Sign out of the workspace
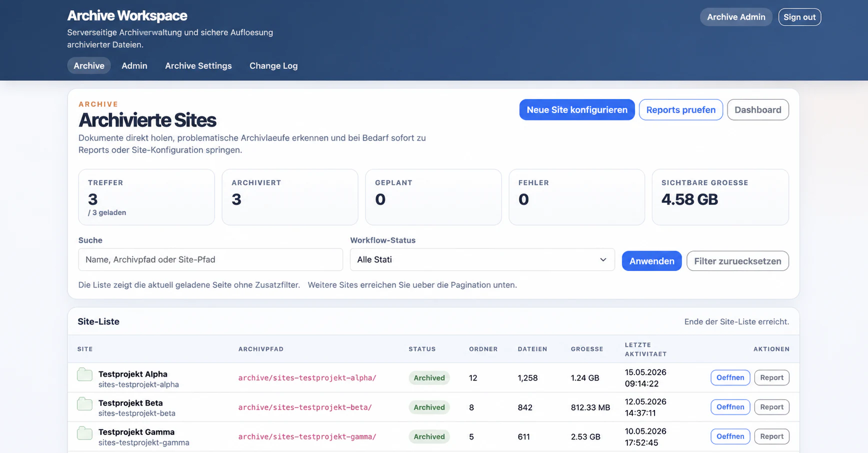This screenshot has width=868, height=453. pyautogui.click(x=799, y=17)
